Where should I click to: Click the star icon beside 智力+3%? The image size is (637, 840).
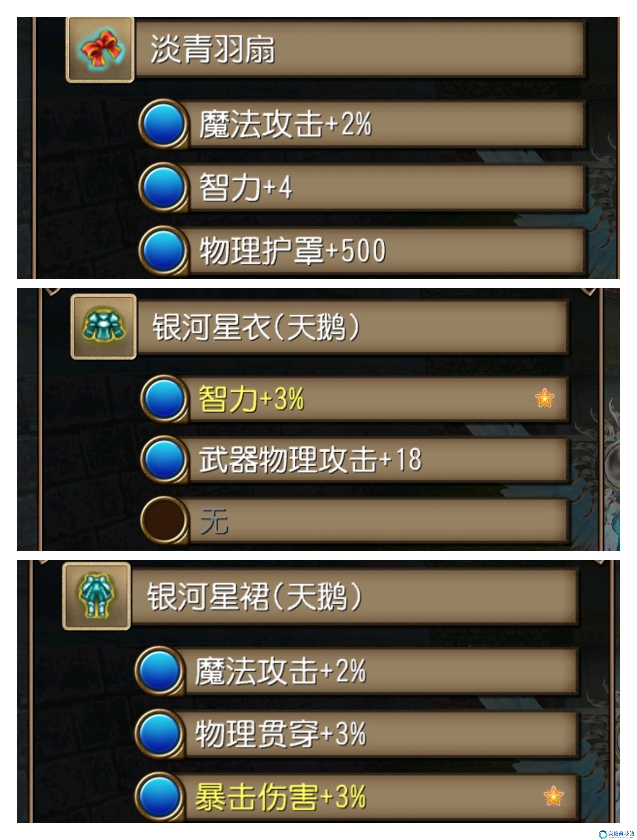click(544, 398)
